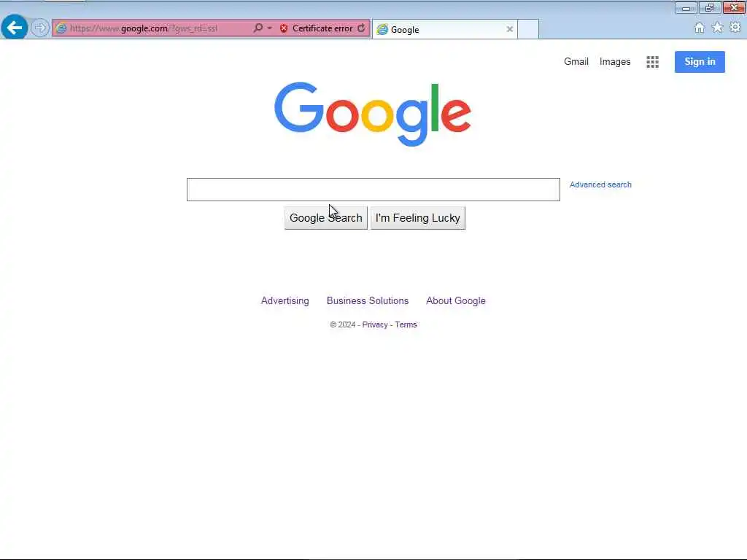Open the About Google link

click(x=456, y=301)
